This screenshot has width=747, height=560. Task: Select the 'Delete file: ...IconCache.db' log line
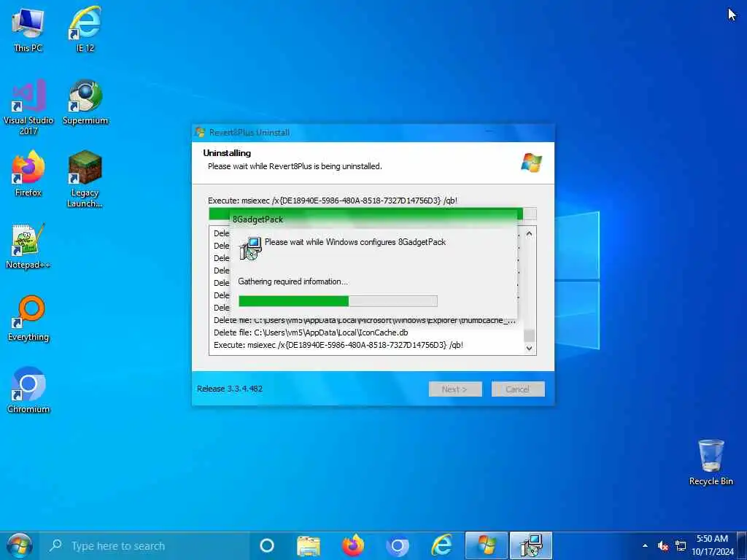pyautogui.click(x=311, y=332)
